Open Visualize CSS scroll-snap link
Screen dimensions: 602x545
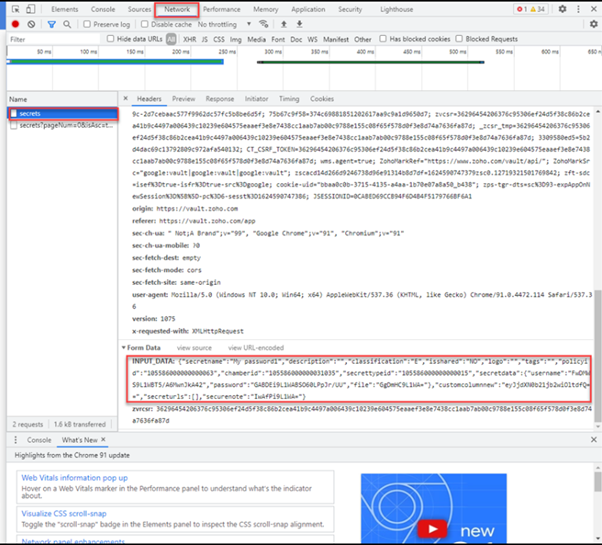pos(64,514)
